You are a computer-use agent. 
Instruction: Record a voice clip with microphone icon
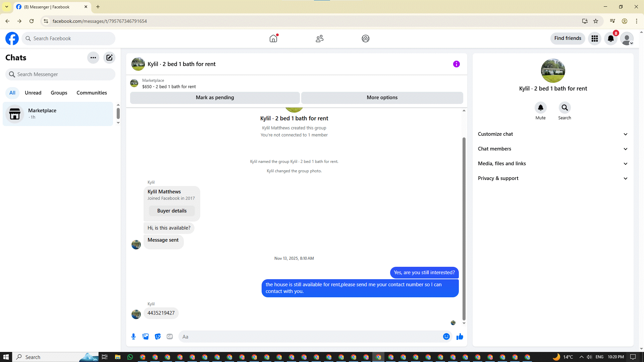coord(133,337)
